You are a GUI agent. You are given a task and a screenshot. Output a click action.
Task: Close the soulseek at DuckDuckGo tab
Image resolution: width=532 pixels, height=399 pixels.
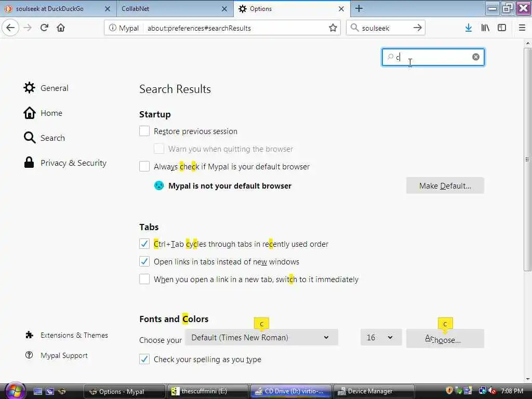pyautogui.click(x=107, y=9)
